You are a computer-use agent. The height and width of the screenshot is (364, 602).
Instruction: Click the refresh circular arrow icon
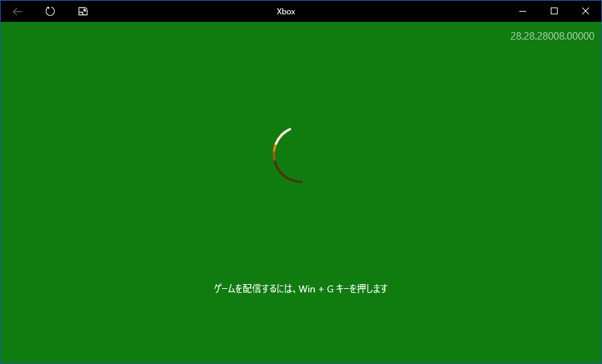[x=50, y=11]
